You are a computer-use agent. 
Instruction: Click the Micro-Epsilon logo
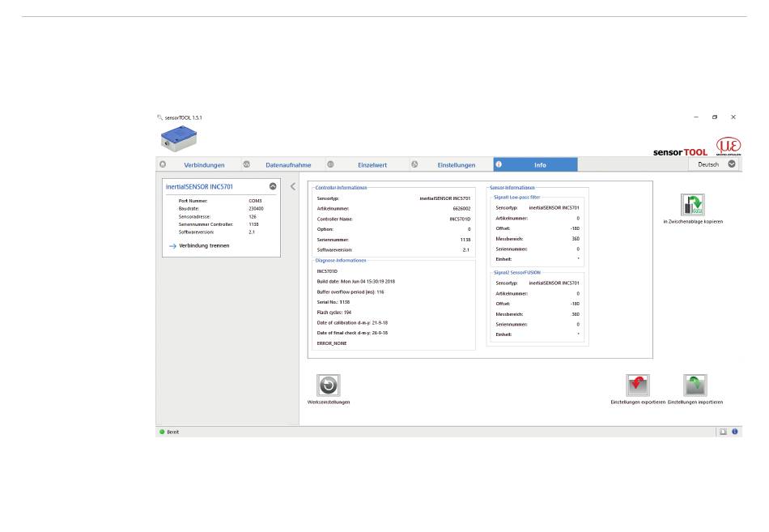tap(729, 146)
